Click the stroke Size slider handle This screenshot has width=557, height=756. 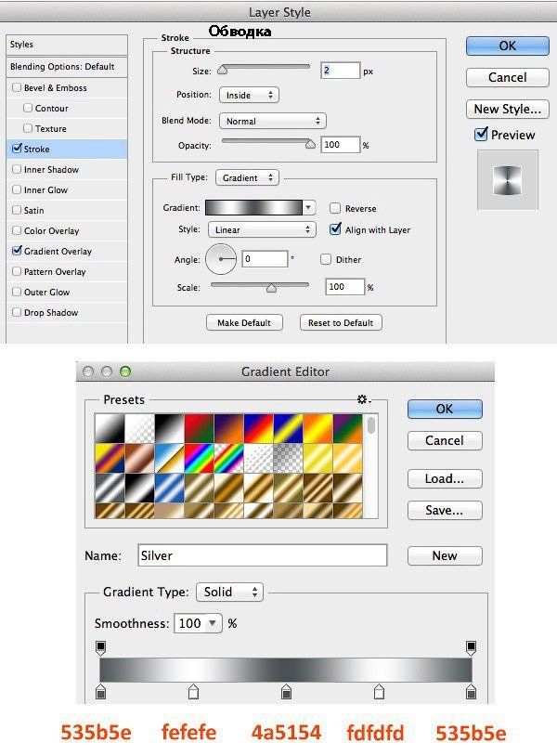click(x=222, y=70)
